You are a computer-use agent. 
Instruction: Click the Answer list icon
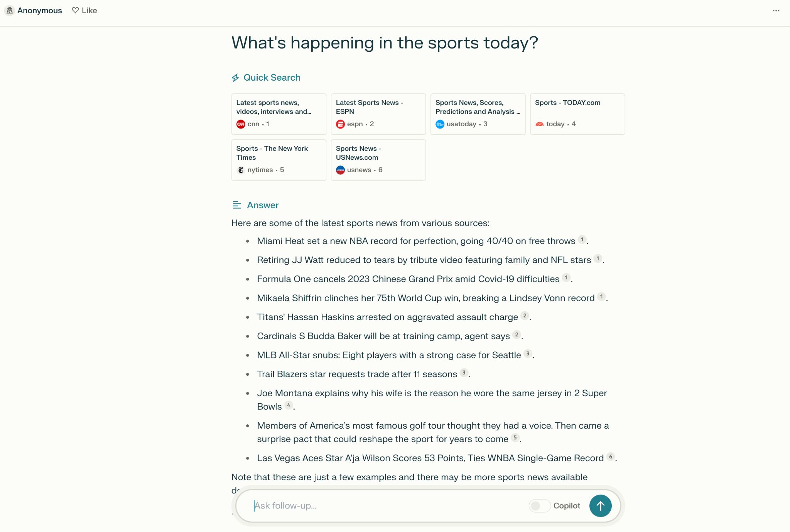tap(236, 205)
